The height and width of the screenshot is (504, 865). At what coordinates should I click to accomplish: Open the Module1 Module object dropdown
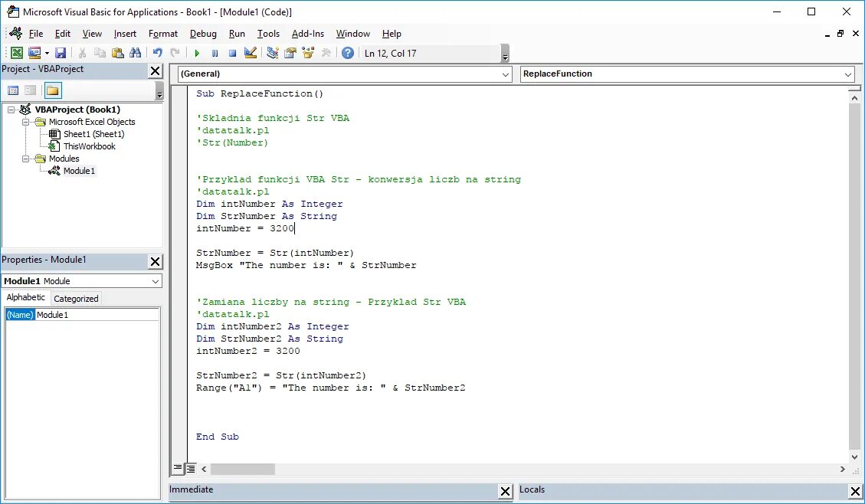point(156,281)
